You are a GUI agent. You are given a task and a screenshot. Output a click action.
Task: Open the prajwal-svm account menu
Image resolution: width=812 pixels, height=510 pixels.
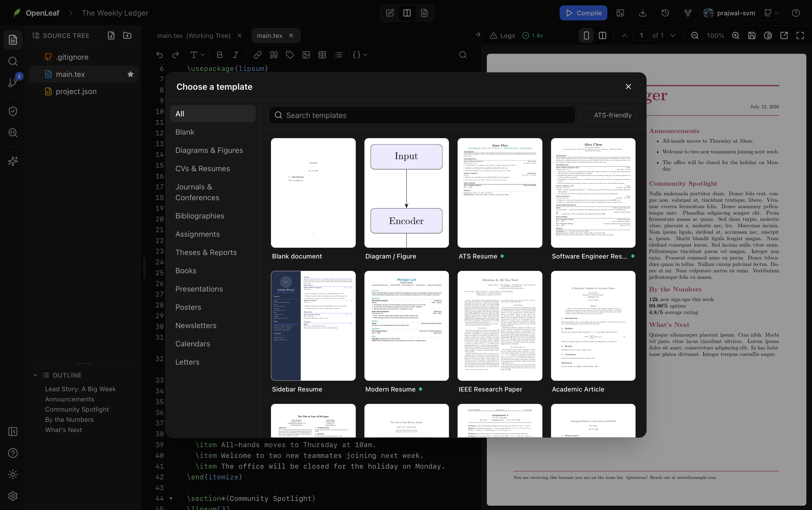click(729, 13)
